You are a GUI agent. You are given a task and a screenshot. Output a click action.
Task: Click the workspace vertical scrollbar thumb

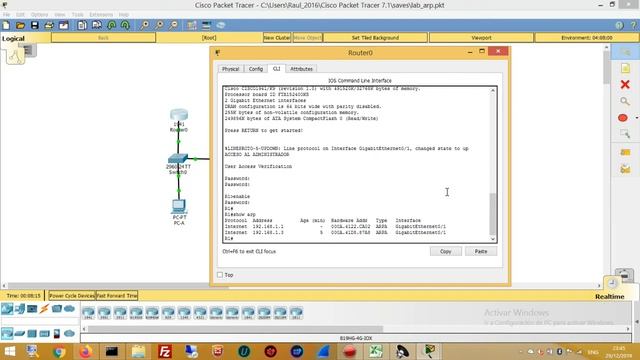tap(607, 67)
